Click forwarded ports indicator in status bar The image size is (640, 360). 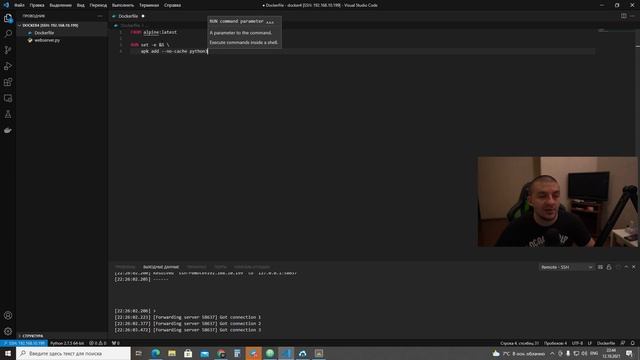coord(116,343)
